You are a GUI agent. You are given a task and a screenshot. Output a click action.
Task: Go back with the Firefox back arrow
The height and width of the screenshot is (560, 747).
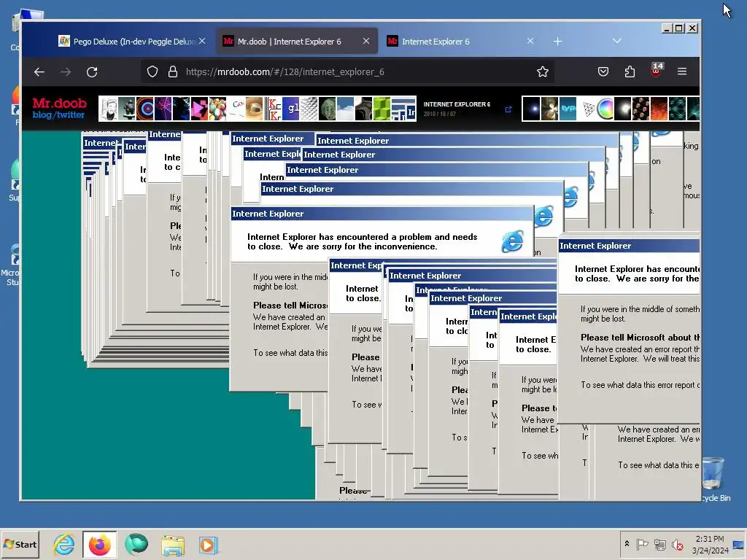tap(39, 72)
